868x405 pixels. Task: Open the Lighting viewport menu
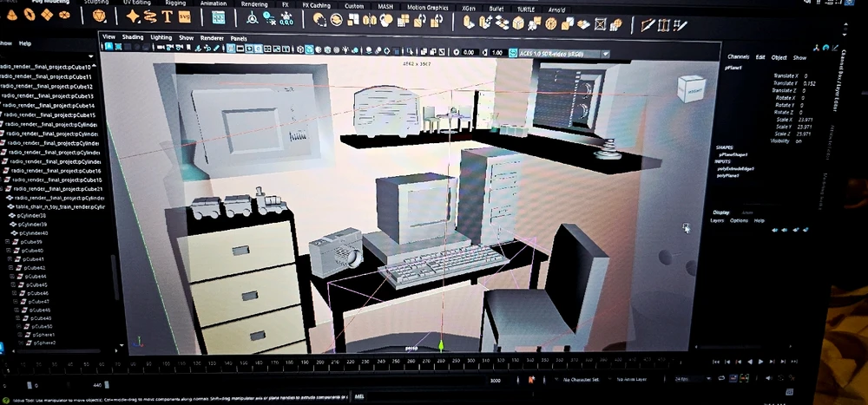(x=161, y=37)
